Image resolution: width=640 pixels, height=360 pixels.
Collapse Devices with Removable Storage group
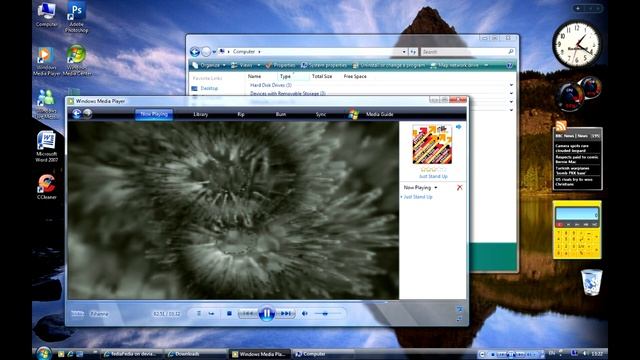coord(511,93)
